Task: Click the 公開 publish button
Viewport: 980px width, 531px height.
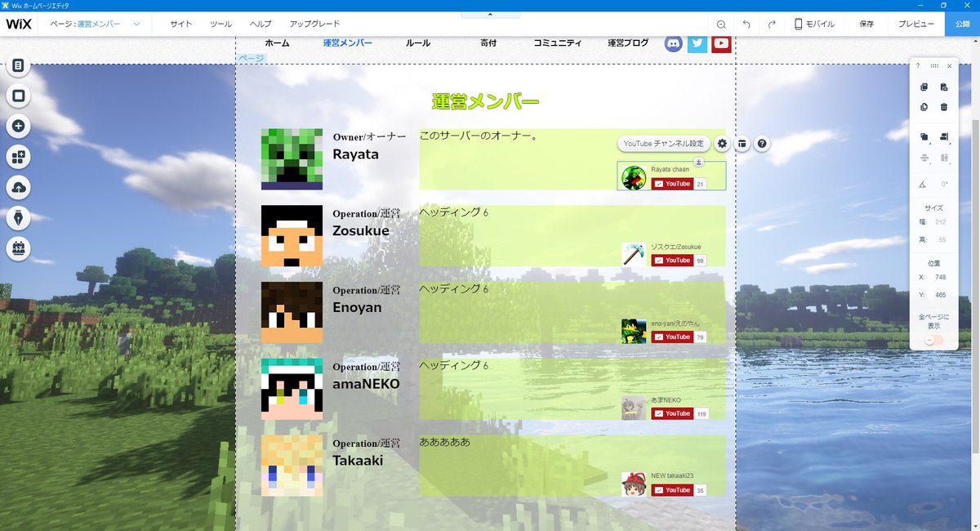Action: pos(962,24)
